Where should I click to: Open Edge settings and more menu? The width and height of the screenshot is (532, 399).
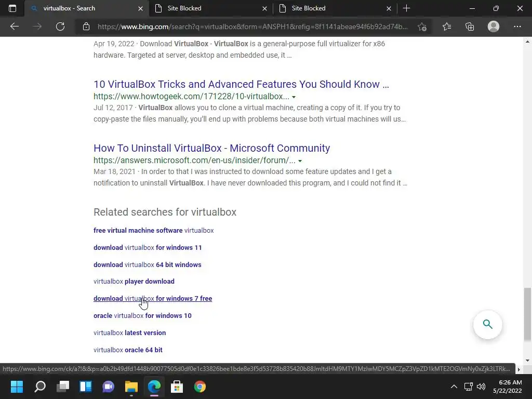(517, 26)
